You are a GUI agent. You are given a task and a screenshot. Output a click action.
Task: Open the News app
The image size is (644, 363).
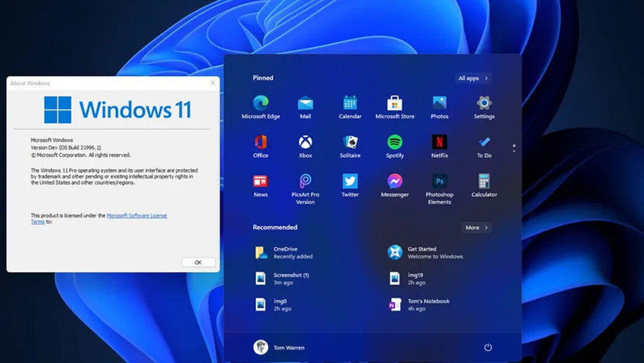click(x=260, y=185)
